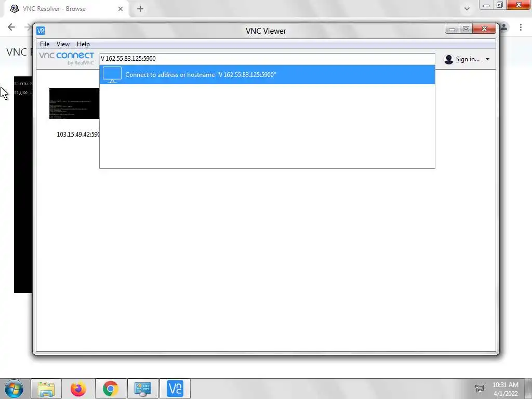Viewport: 532px width, 399px height.
Task: Minimize the VNC Viewer window
Action: coord(451,29)
